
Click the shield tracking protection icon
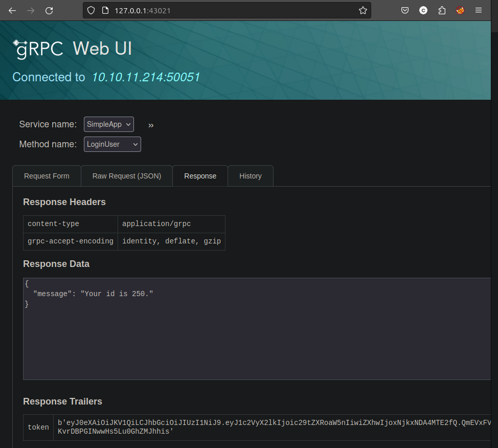[x=91, y=10]
